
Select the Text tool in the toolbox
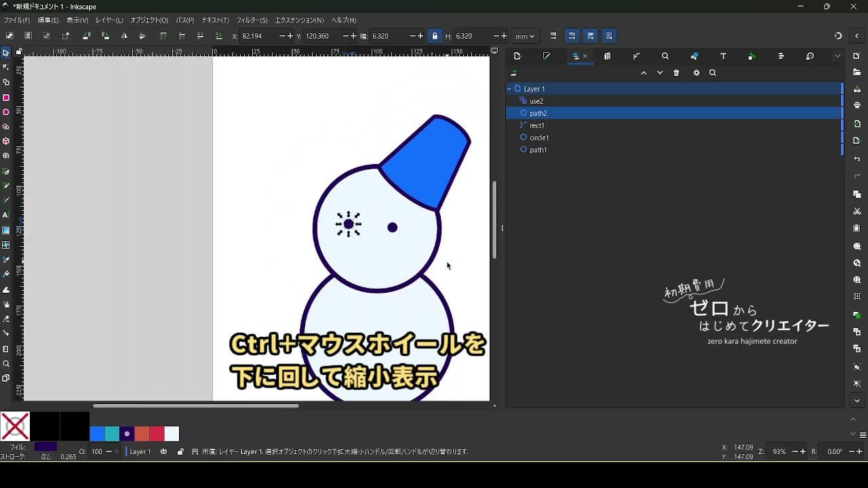(x=6, y=216)
